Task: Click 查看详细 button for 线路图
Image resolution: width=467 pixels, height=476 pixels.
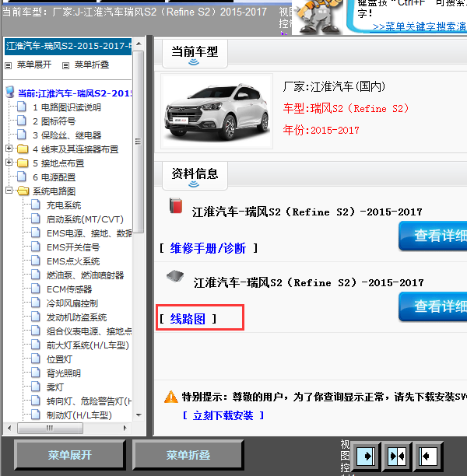Action: click(x=433, y=306)
